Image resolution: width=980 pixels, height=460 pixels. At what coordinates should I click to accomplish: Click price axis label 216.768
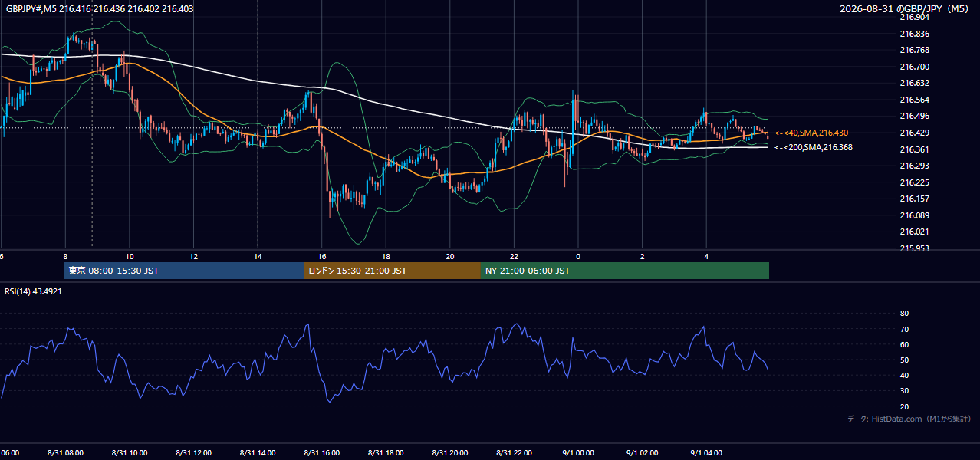[x=914, y=51]
